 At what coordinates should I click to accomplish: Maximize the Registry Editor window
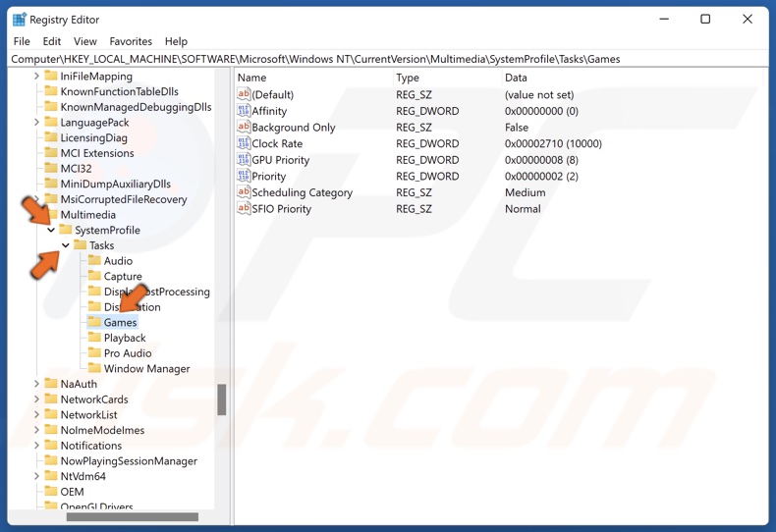[705, 20]
